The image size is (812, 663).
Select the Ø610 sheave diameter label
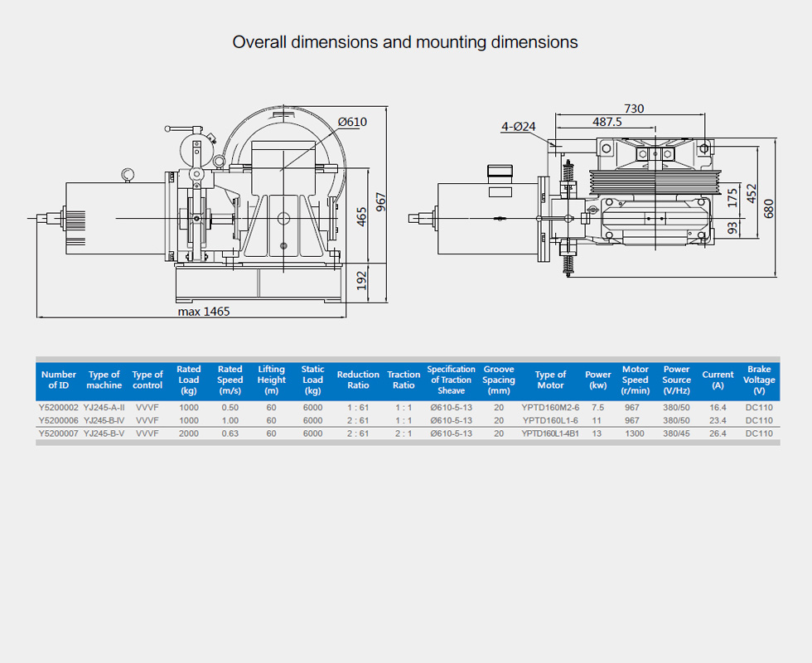351,122
